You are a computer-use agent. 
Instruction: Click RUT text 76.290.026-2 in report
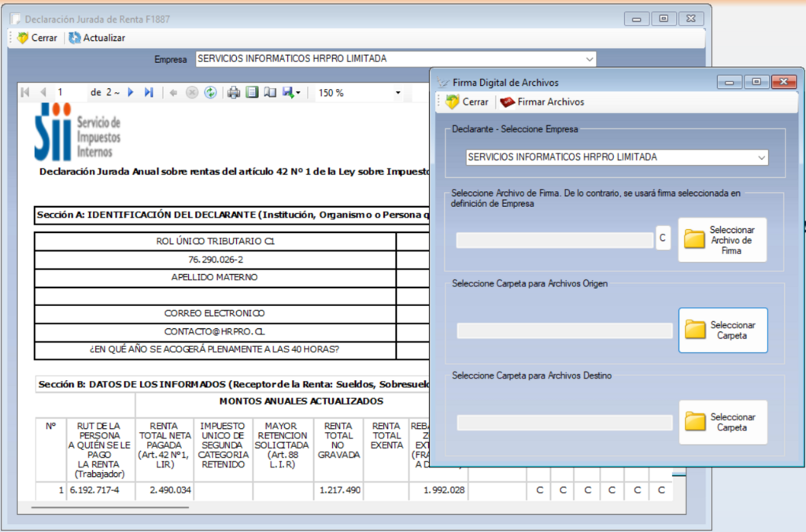coord(216,260)
